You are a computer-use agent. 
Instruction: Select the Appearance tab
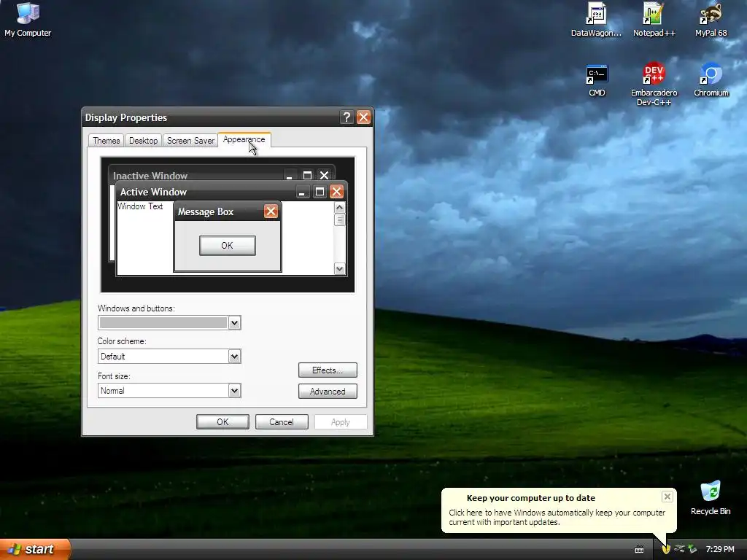244,139
